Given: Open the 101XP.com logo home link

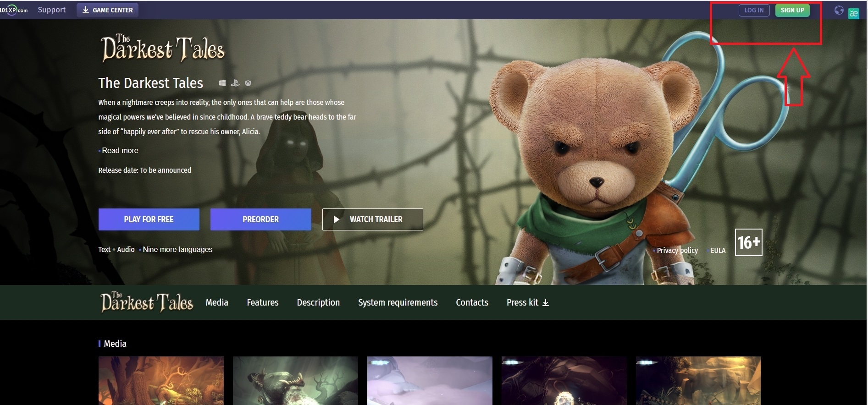Looking at the screenshot, I should point(14,10).
